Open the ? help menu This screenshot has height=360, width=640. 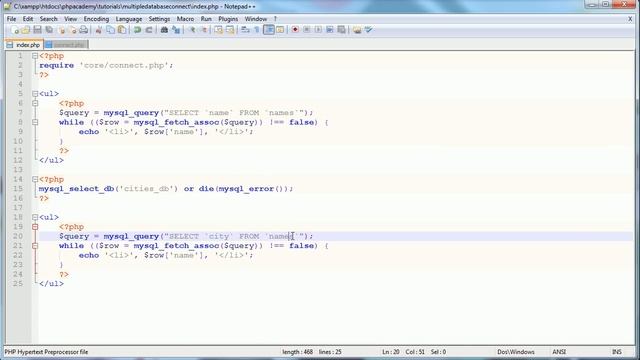coord(276,19)
